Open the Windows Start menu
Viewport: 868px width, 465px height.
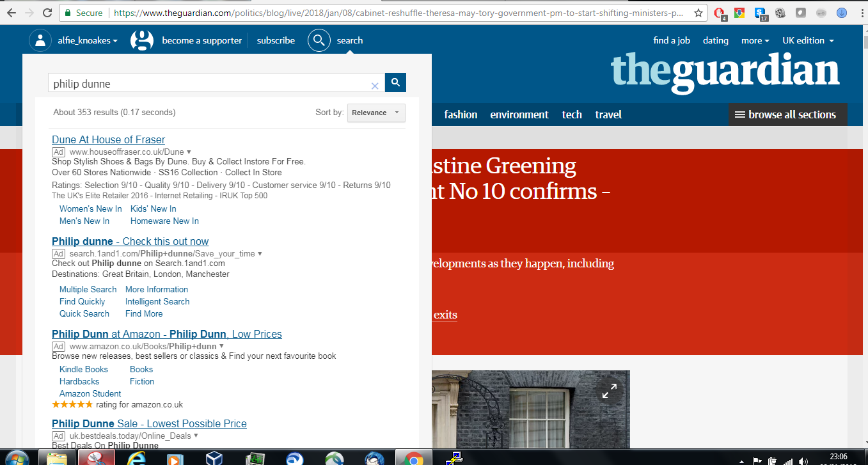[16, 458]
